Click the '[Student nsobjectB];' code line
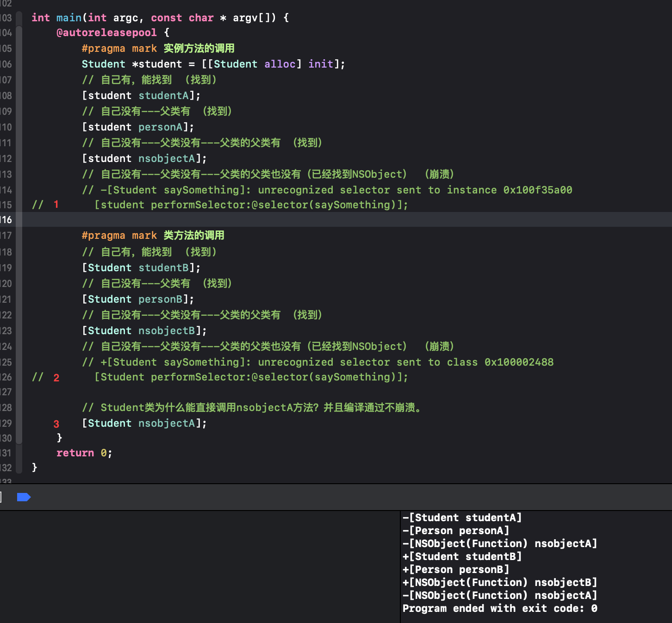 (144, 330)
